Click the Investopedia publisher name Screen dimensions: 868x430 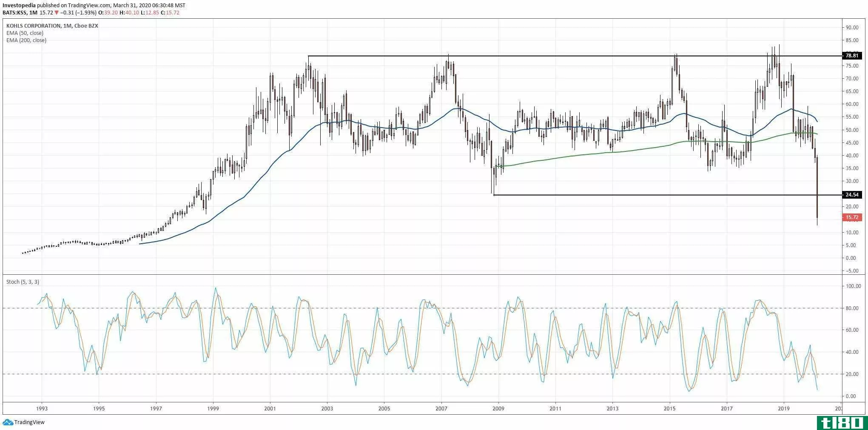click(x=19, y=6)
